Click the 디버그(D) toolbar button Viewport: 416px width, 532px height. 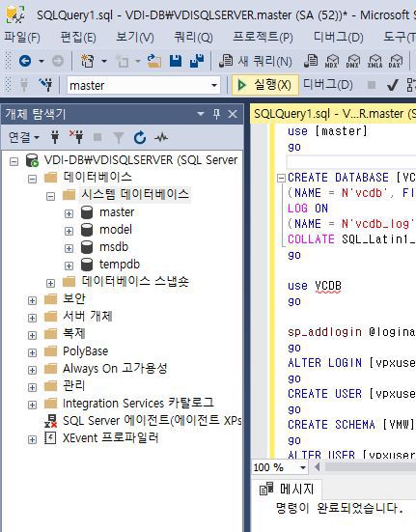click(327, 85)
